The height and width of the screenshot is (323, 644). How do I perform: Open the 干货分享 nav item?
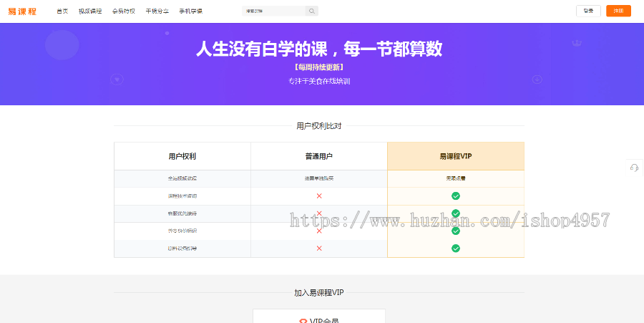pos(157,11)
